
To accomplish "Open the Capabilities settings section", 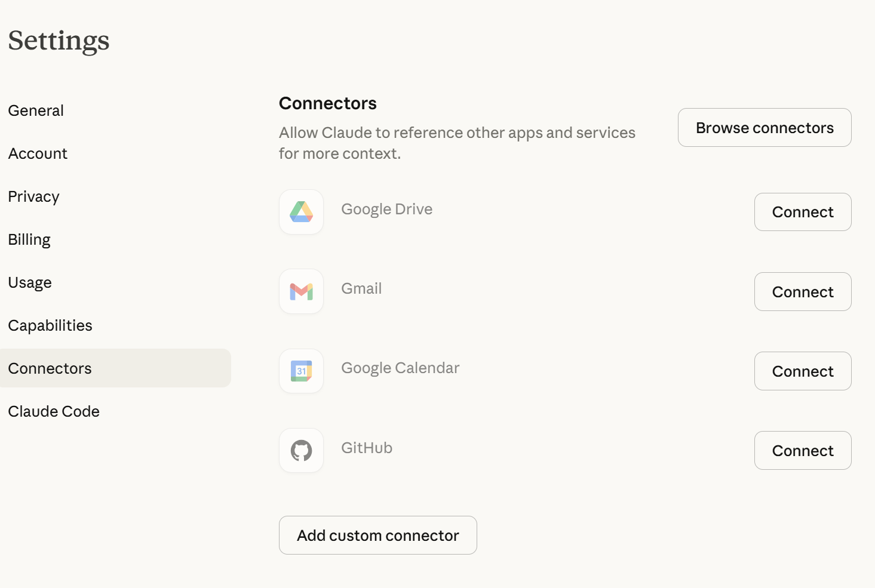I will tap(50, 325).
